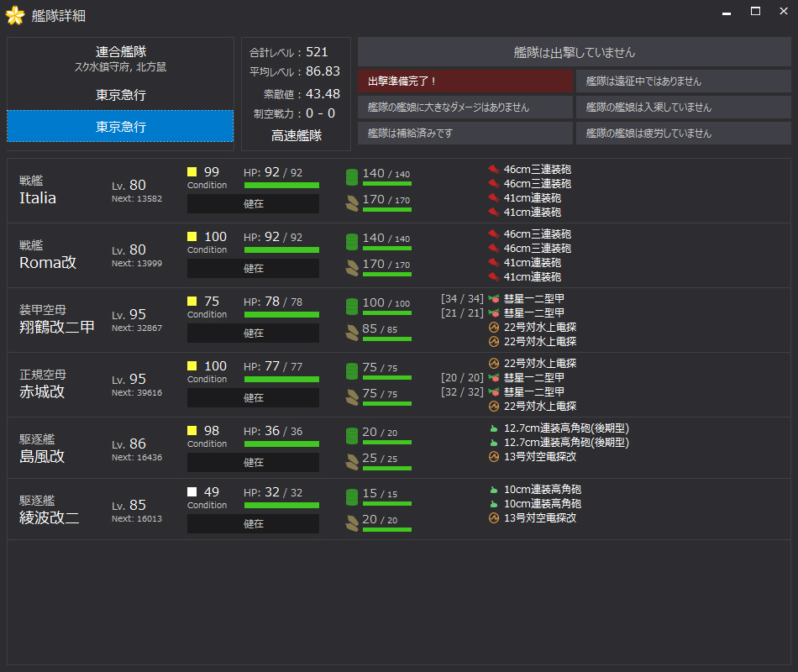The image size is (798, 672).
Task: Click the red 出撃準備完了! status box
Action: pyautogui.click(x=465, y=81)
